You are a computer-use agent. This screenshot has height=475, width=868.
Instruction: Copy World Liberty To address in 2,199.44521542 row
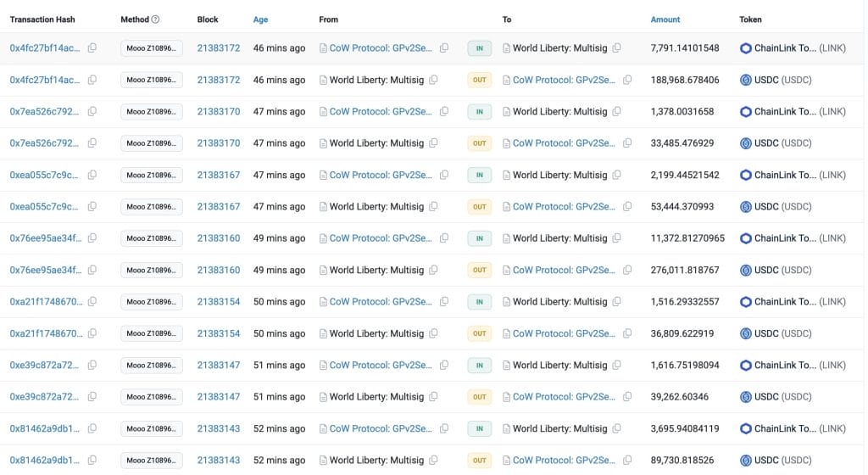click(617, 176)
